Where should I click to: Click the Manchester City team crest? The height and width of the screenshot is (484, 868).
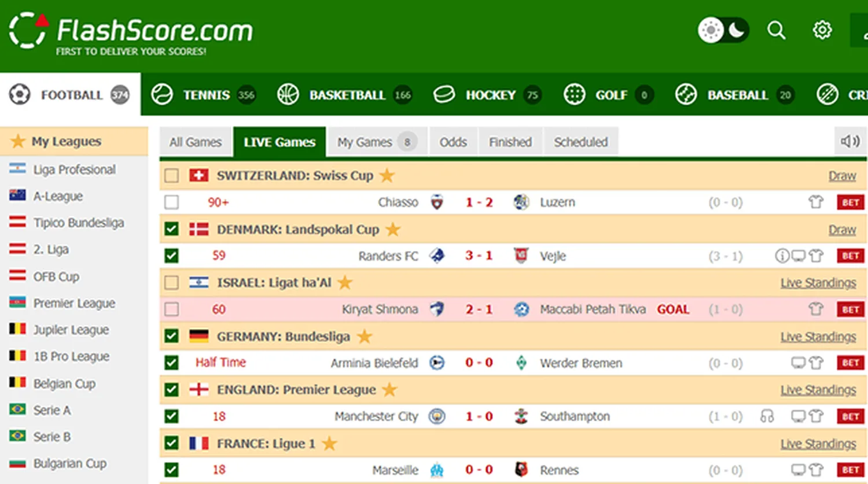437,416
